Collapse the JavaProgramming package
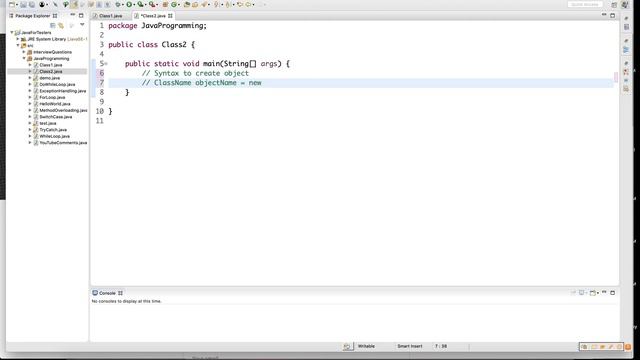Screen dimensions: 640x360 pos(24,58)
